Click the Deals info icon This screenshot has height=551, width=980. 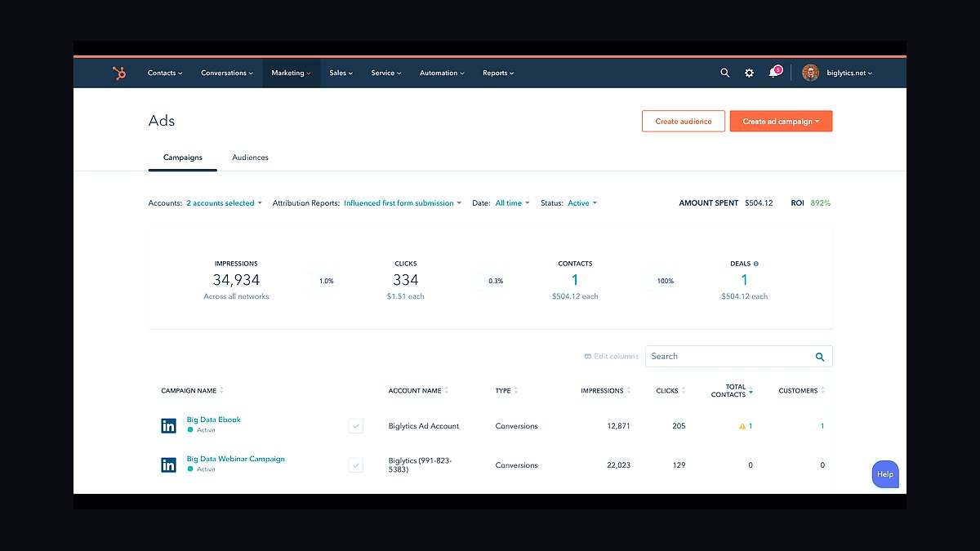pos(756,264)
